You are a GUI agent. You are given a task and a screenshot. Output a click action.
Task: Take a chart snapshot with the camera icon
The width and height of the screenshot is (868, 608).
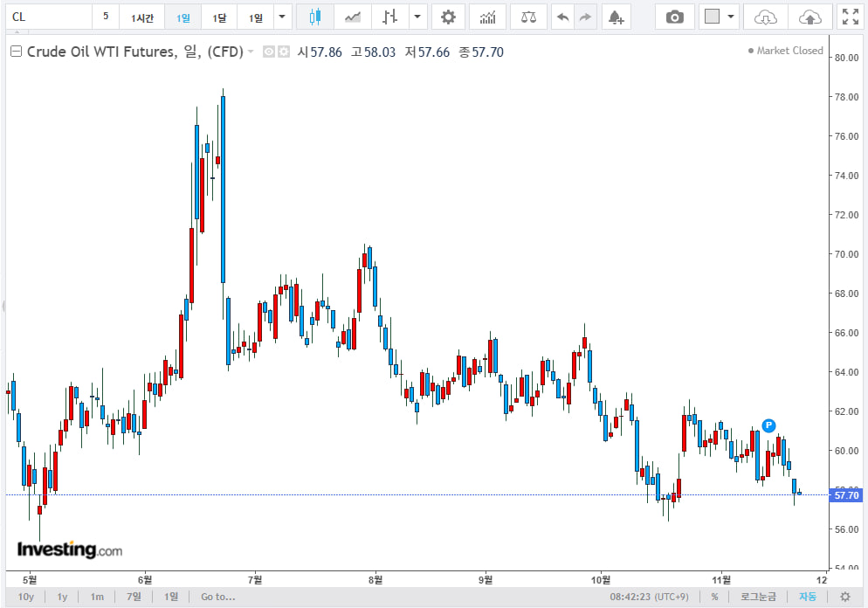coord(675,17)
